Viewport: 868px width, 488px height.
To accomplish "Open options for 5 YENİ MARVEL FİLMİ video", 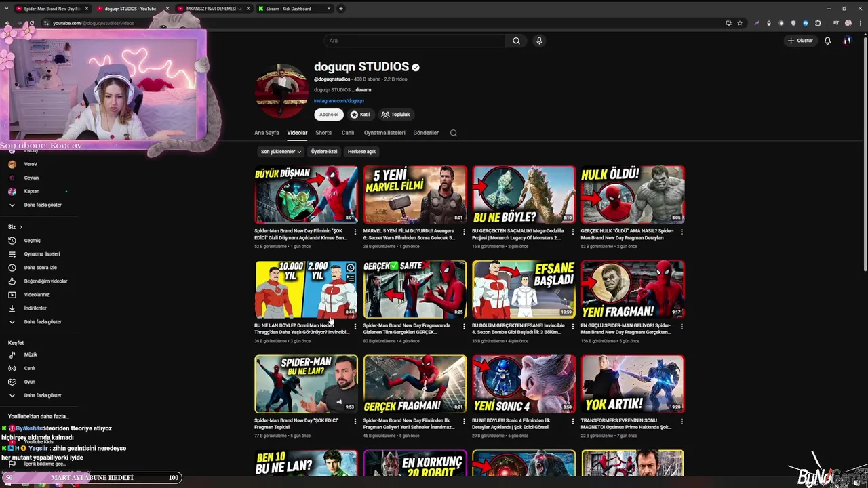I will (464, 232).
